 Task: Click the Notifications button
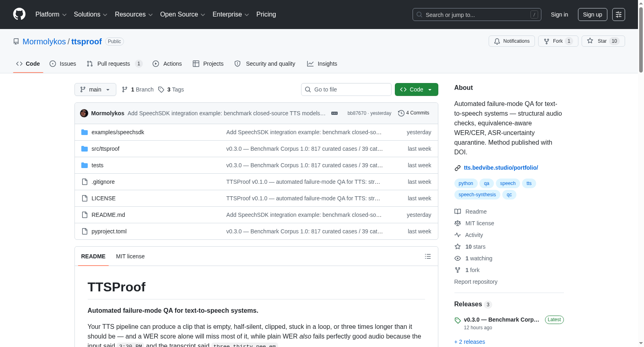pos(512,41)
